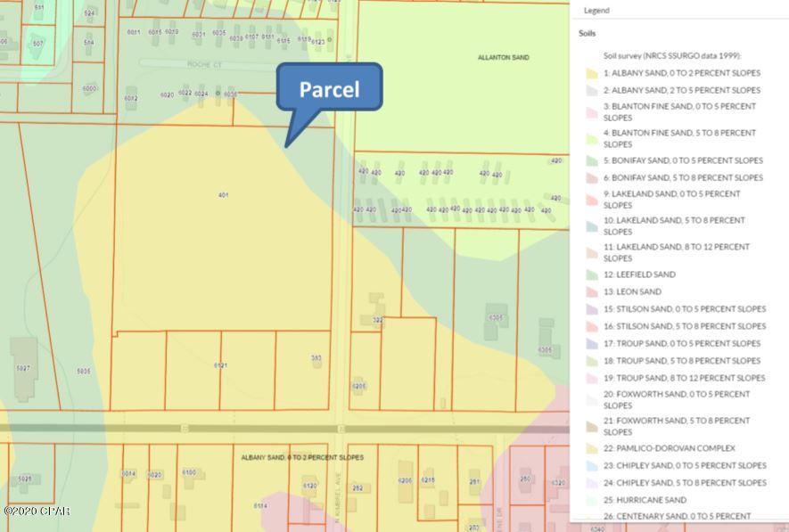The width and height of the screenshot is (789, 532).
Task: Click the Leefield Sand legend symbol
Action: pyautogui.click(x=591, y=274)
